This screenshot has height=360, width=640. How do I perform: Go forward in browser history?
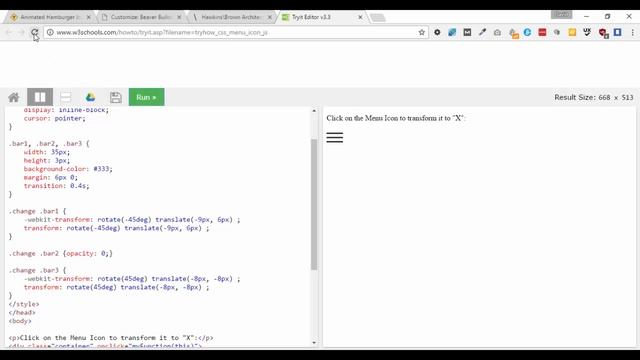click(22, 32)
